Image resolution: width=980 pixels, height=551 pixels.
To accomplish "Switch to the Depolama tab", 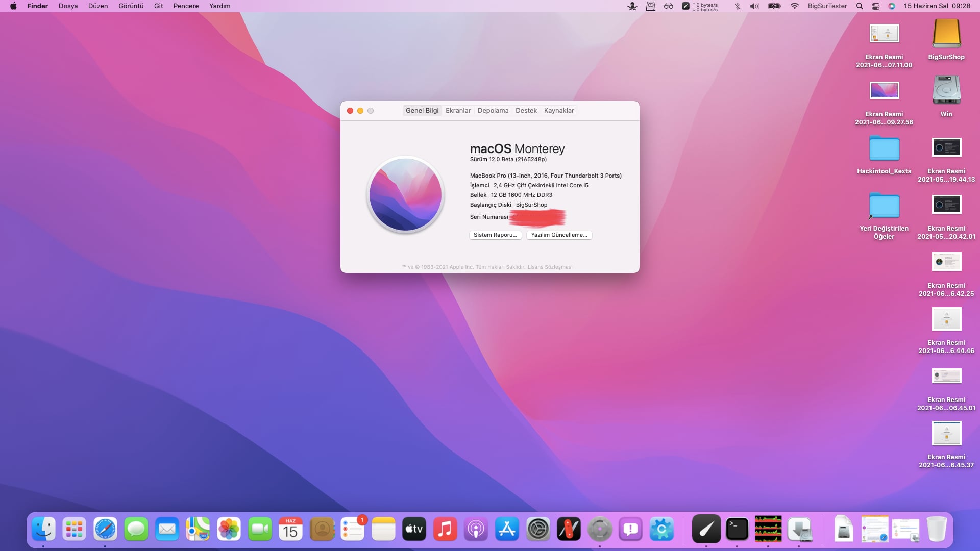I will (x=493, y=111).
